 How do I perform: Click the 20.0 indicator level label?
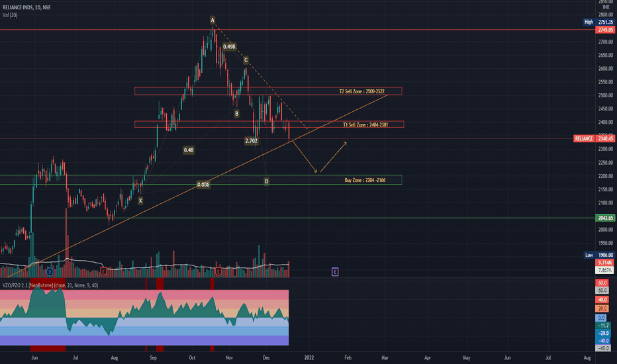(602, 308)
